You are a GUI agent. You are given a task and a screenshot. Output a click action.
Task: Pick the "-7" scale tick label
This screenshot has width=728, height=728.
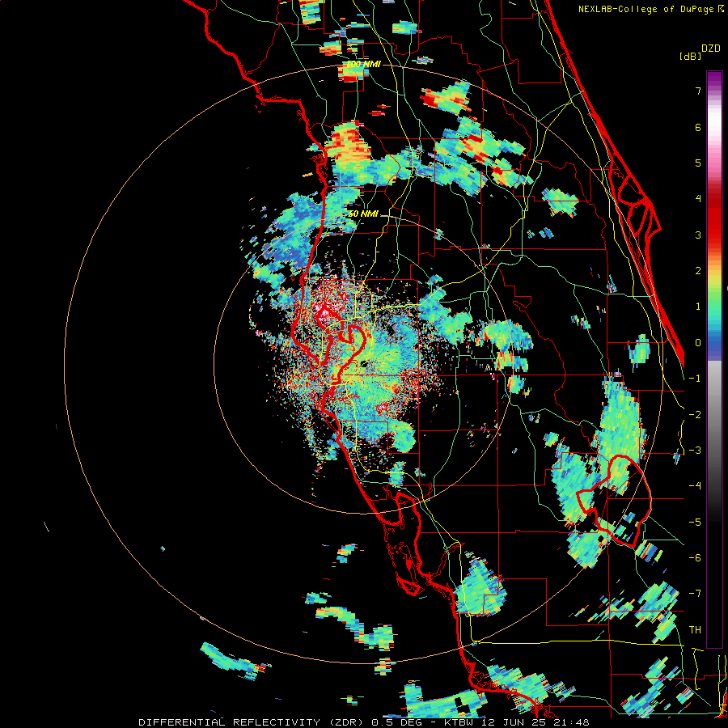(x=695, y=594)
